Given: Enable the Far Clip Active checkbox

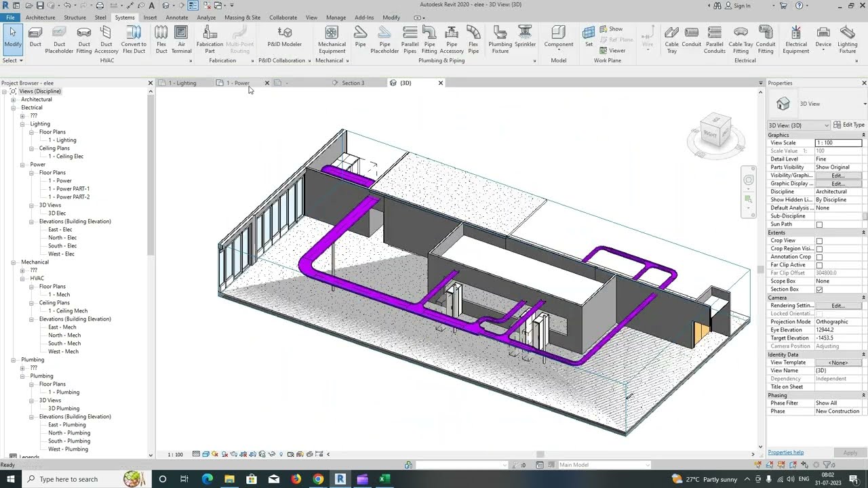Looking at the screenshot, I should pyautogui.click(x=819, y=265).
